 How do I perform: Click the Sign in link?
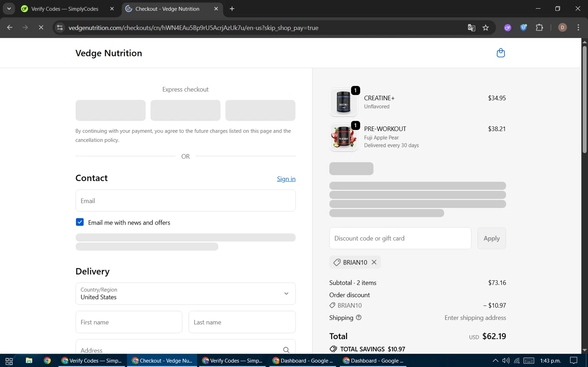coord(286,179)
